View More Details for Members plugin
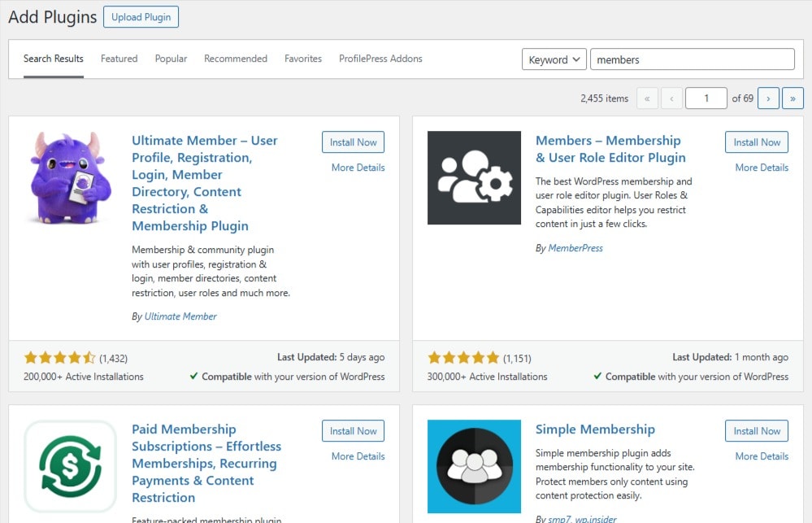Screen dimensions: 812x523 click(x=762, y=168)
